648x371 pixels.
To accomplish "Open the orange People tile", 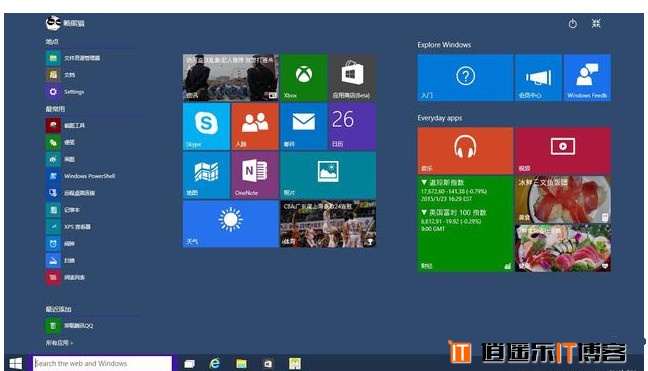I will pos(255,126).
